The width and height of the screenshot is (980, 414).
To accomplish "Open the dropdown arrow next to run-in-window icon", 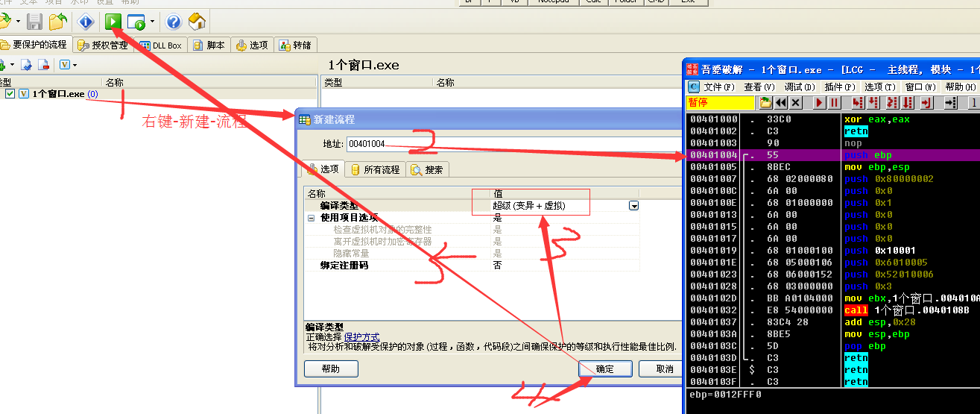I will [153, 22].
